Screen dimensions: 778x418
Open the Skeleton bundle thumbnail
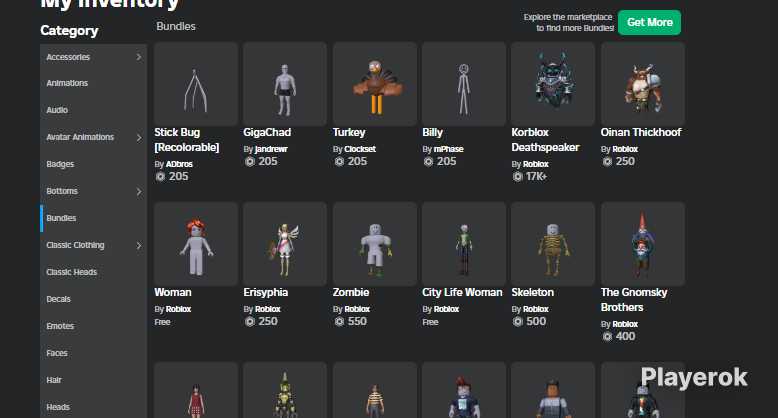click(553, 244)
